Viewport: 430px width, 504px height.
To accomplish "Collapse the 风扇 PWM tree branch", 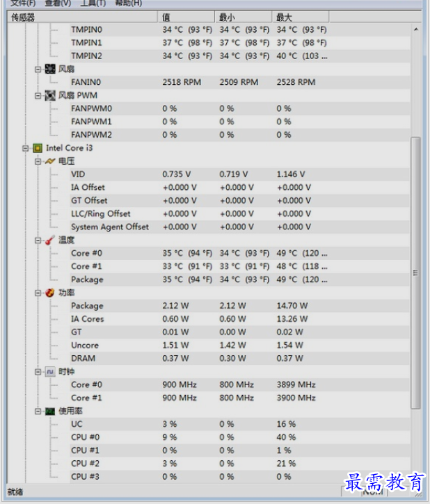I will click(38, 95).
